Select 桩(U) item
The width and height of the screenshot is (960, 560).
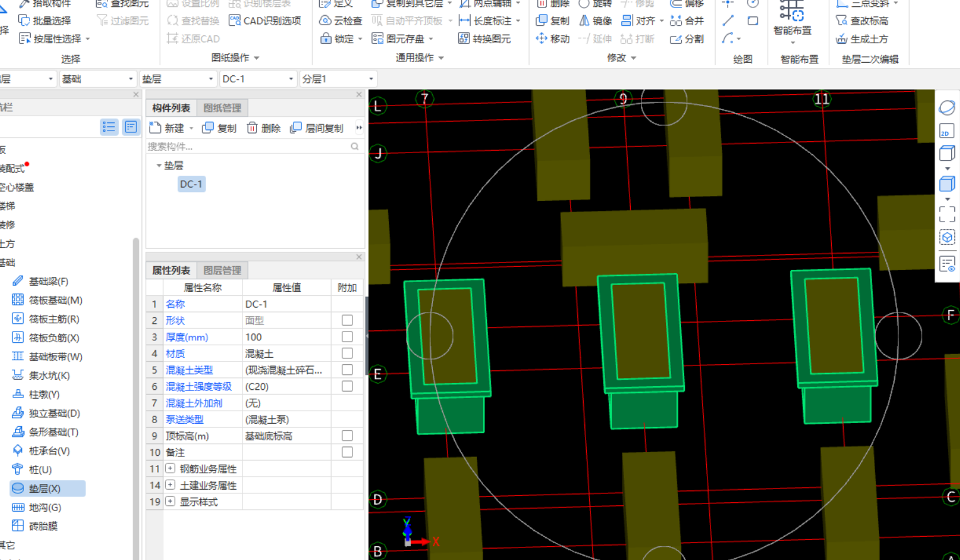pyautogui.click(x=32, y=470)
